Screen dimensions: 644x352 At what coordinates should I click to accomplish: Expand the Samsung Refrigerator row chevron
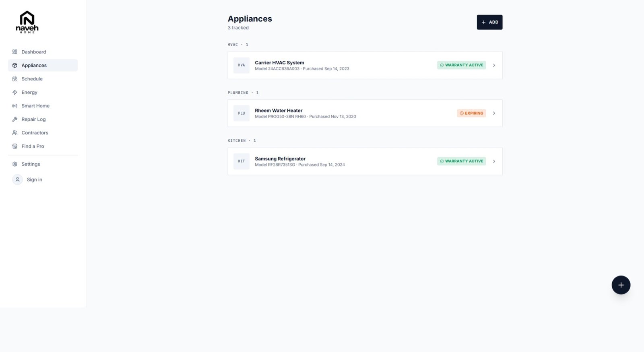(494, 161)
